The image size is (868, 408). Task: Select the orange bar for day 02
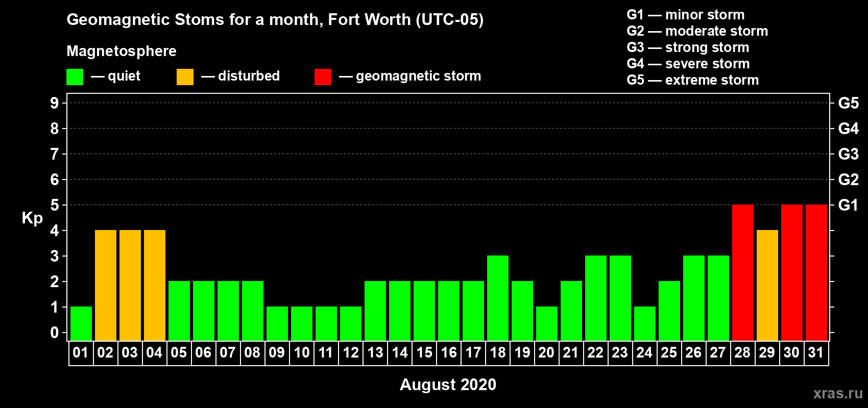click(x=106, y=286)
